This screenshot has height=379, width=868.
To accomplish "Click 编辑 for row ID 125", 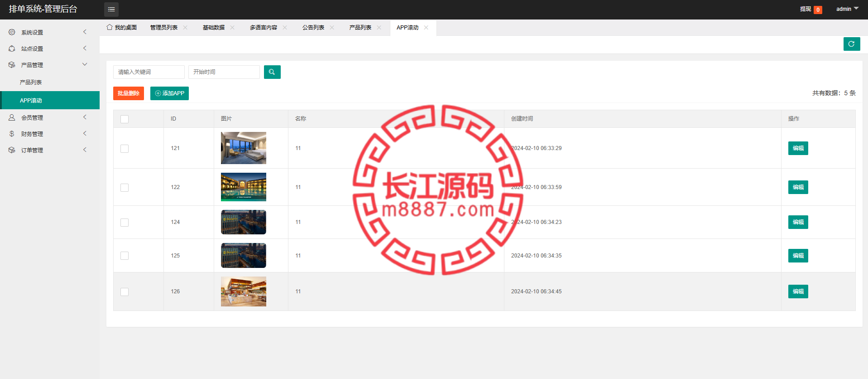I will point(798,256).
